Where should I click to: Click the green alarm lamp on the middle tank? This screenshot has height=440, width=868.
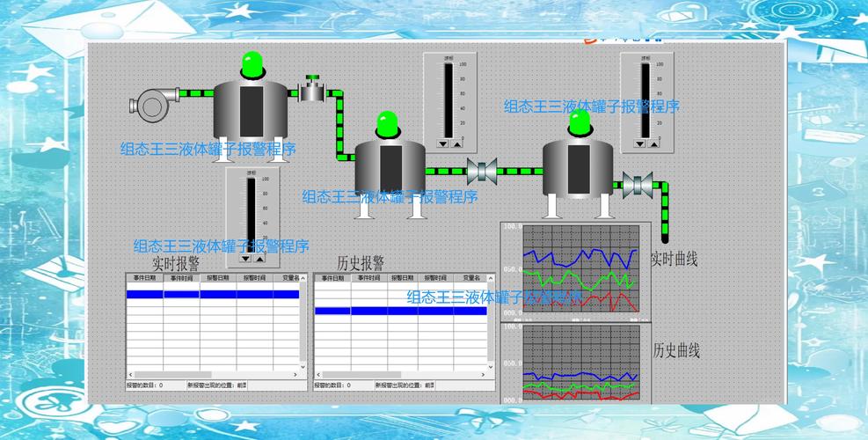point(388,125)
